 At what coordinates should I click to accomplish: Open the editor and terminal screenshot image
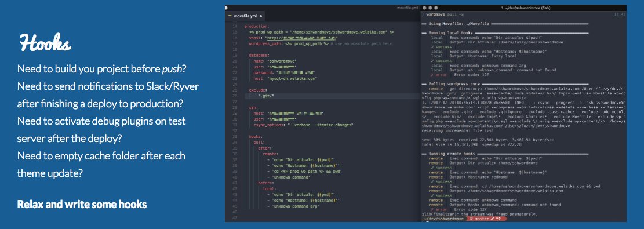425,113
